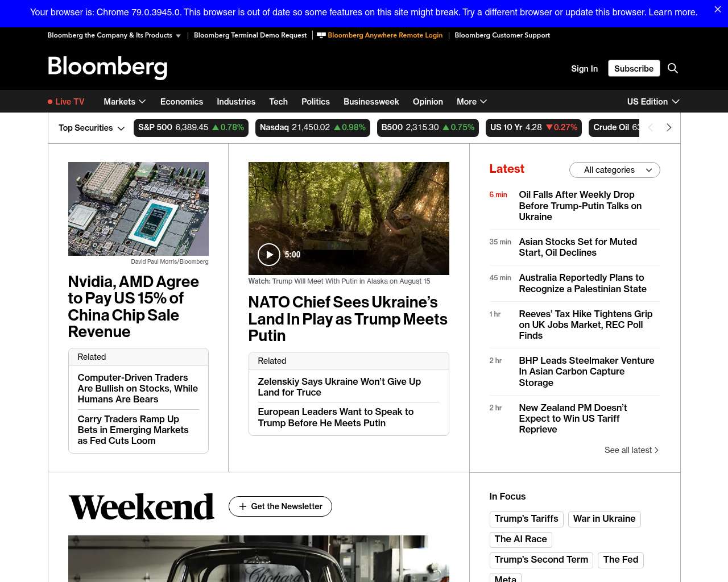Read Carry Traders Ramp Up Bets story
Image resolution: width=728 pixels, height=582 pixels.
(x=133, y=430)
